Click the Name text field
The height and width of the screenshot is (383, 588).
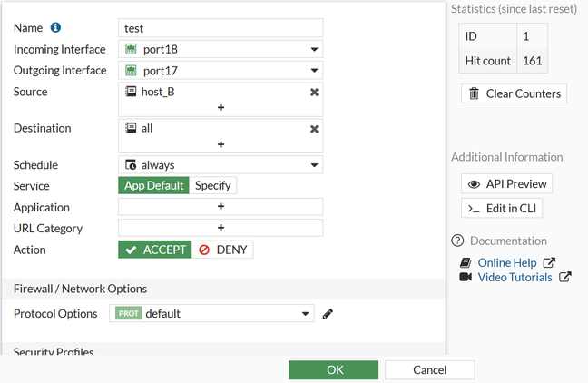tap(220, 28)
